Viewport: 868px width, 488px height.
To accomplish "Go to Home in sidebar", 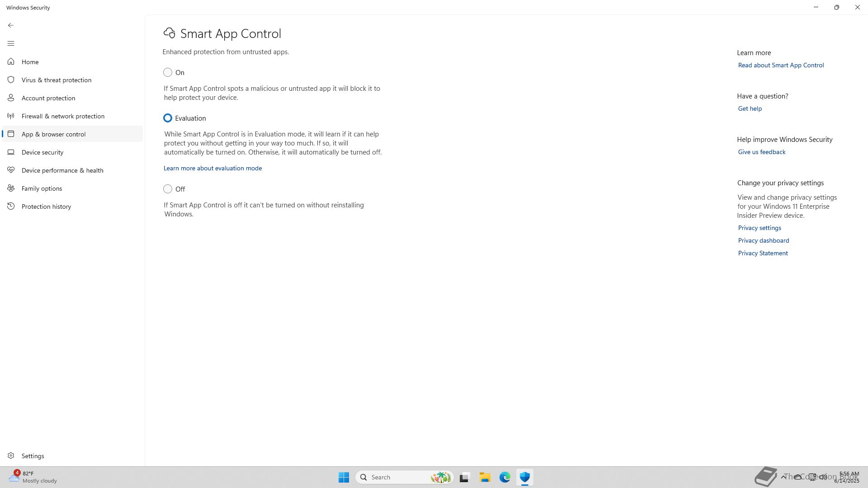I will pyautogui.click(x=30, y=62).
